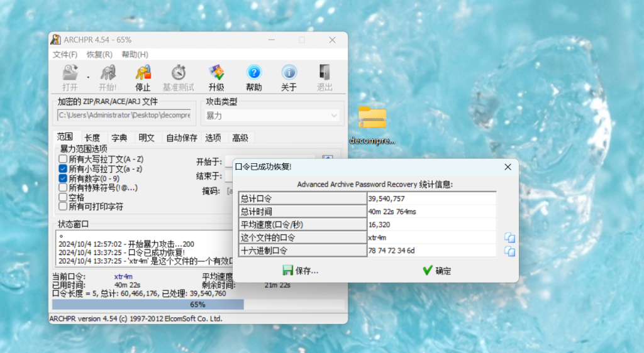Copy the hex password 78 74 72 34 6d

tap(509, 251)
